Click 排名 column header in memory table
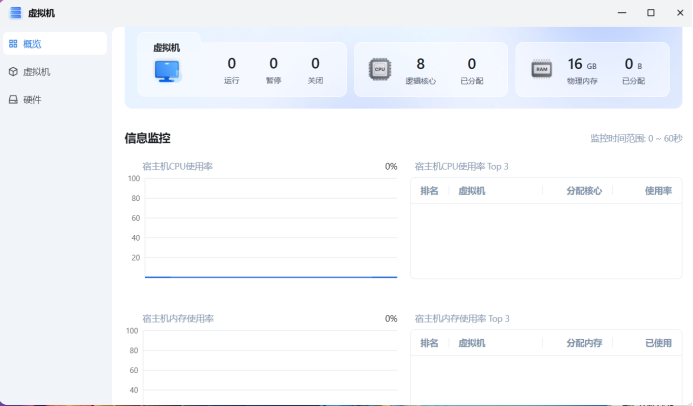Image resolution: width=693 pixels, height=406 pixels. (429, 343)
